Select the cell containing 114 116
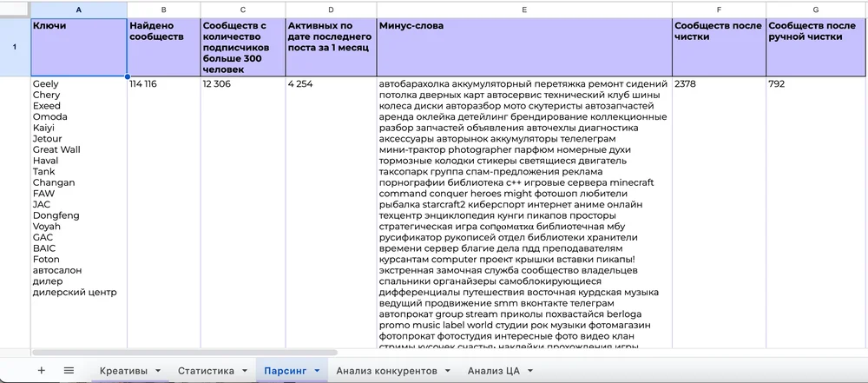 tap(164, 212)
